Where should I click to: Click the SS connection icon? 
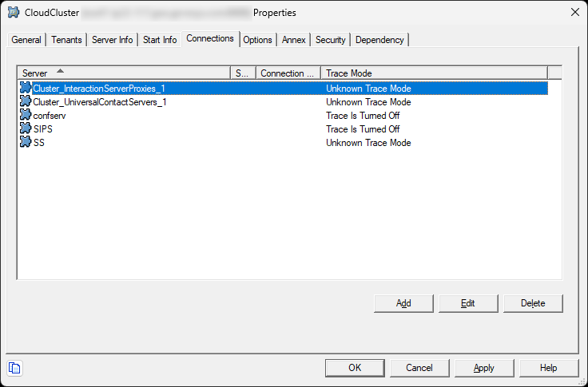tap(26, 143)
